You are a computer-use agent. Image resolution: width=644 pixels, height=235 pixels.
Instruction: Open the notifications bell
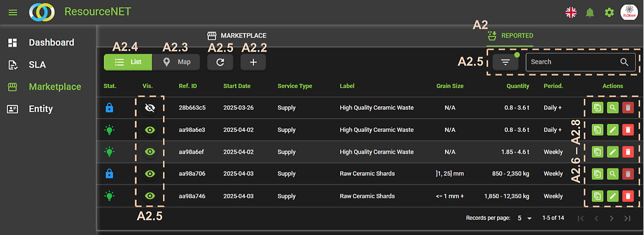pyautogui.click(x=590, y=13)
